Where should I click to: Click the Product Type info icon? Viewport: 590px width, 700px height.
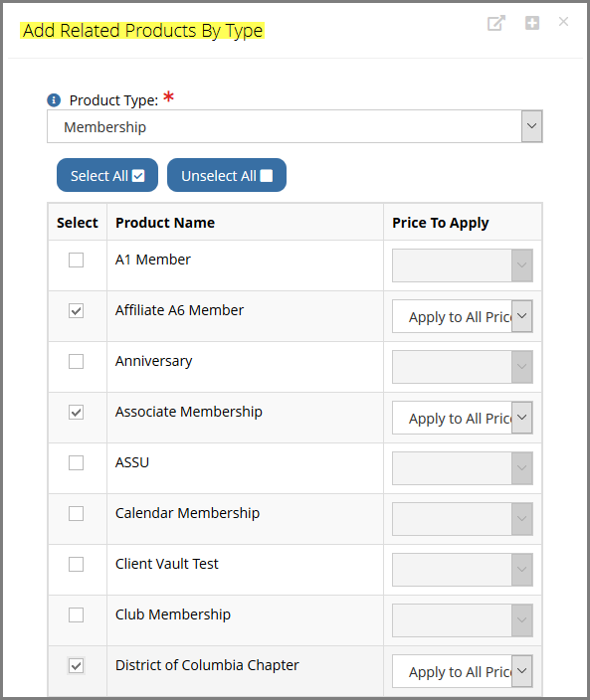pyautogui.click(x=54, y=100)
